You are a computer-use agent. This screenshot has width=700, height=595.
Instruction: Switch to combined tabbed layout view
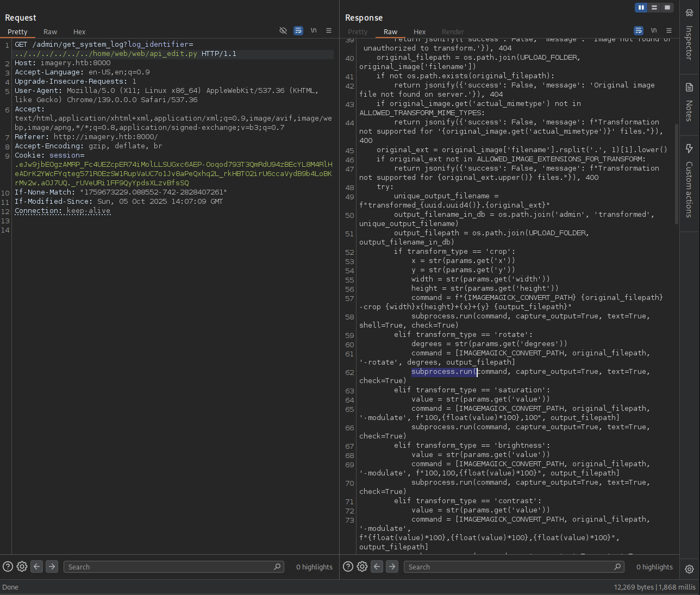[x=667, y=8]
